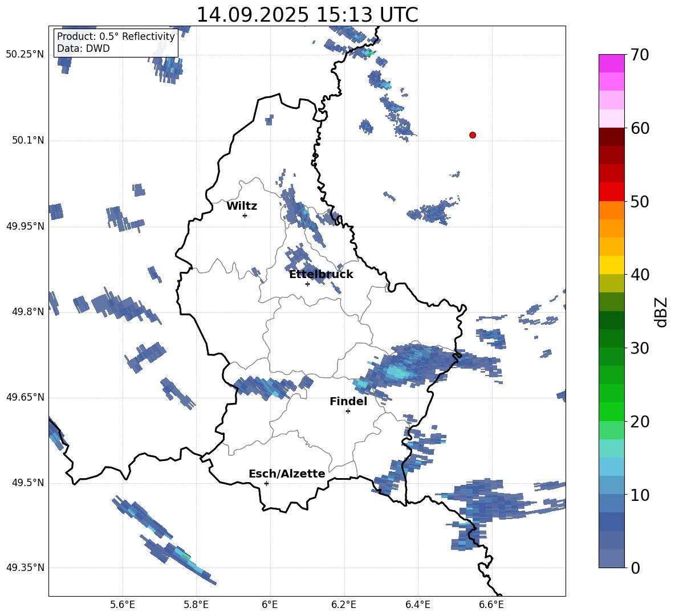This screenshot has width=675, height=616.
Task: Click the bright green colorbar segment just above 20
Action: (611, 412)
